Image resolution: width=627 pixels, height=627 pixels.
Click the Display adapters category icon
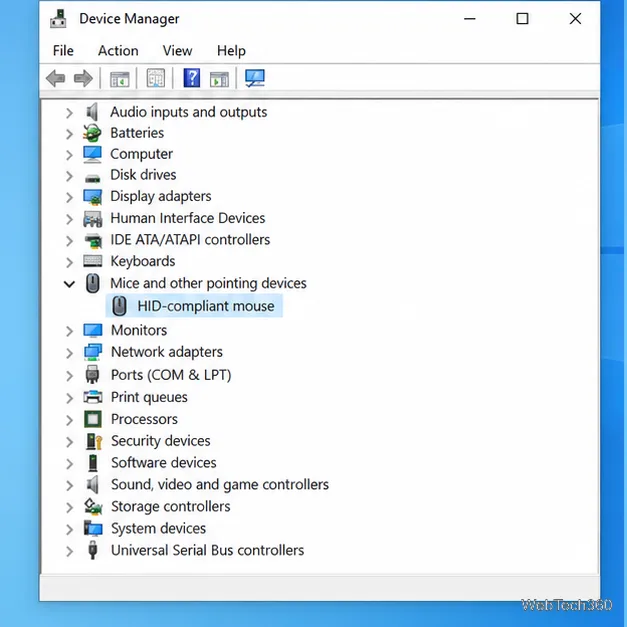pyautogui.click(x=92, y=197)
